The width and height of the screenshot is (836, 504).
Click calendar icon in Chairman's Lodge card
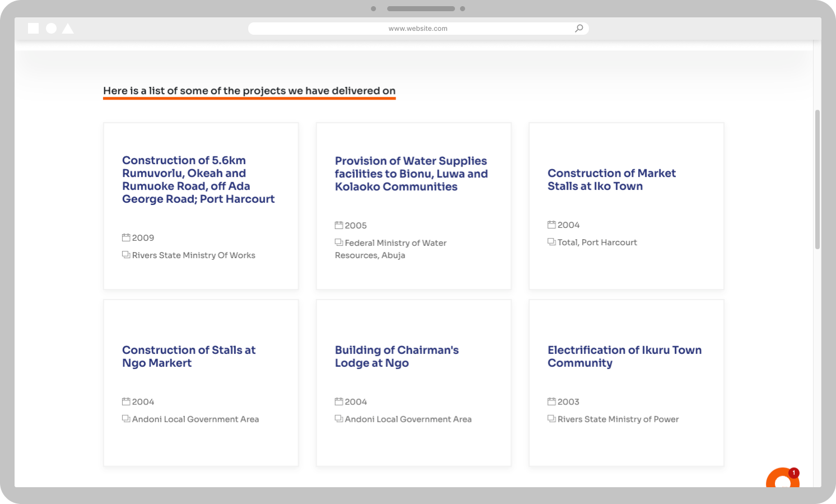[x=339, y=402]
